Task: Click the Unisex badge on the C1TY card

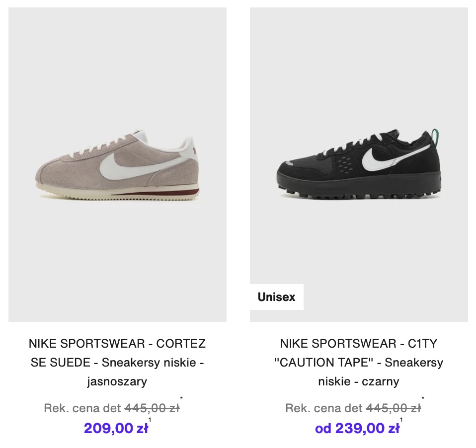Action: point(276,297)
